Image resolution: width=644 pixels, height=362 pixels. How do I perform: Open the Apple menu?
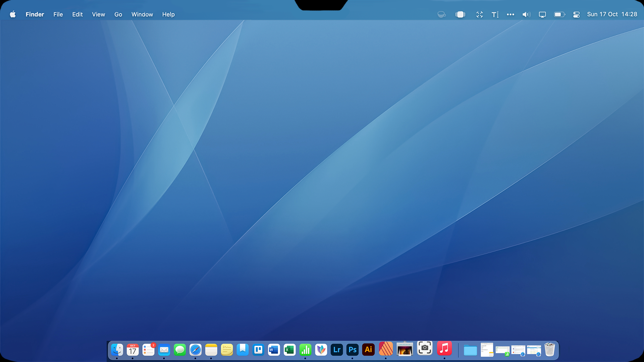click(13, 14)
